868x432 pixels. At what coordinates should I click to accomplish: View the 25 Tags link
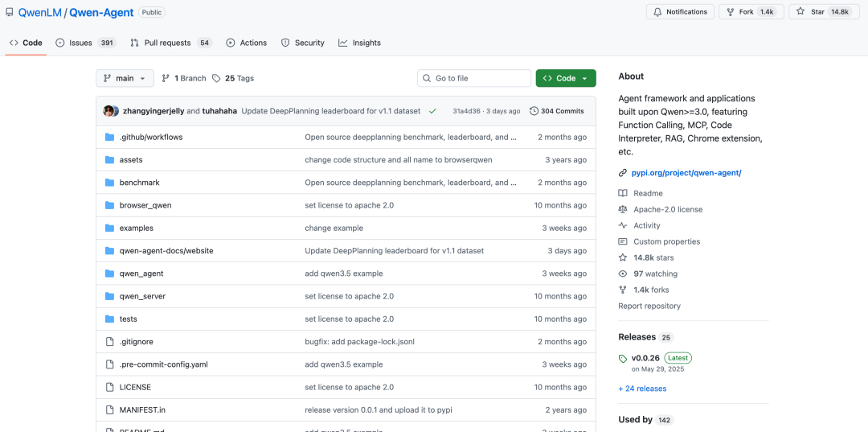pos(233,78)
